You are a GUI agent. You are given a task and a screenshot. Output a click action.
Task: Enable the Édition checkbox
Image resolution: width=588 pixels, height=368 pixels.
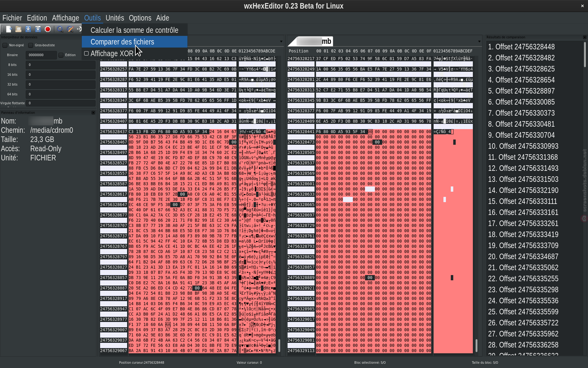61,55
